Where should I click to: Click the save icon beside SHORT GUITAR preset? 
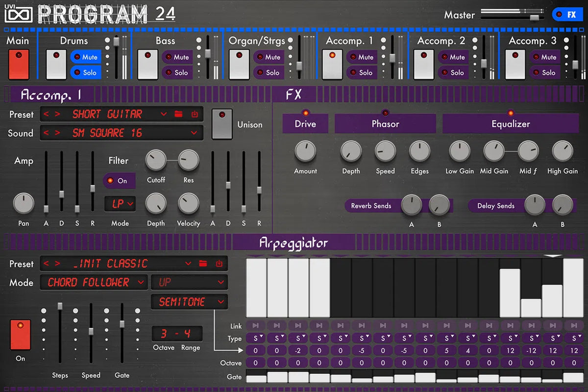click(194, 114)
